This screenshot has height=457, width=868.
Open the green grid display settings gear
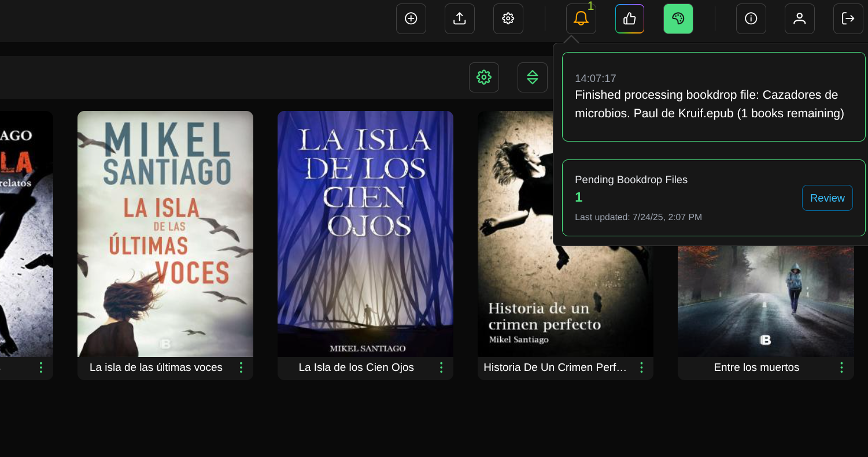(x=484, y=77)
